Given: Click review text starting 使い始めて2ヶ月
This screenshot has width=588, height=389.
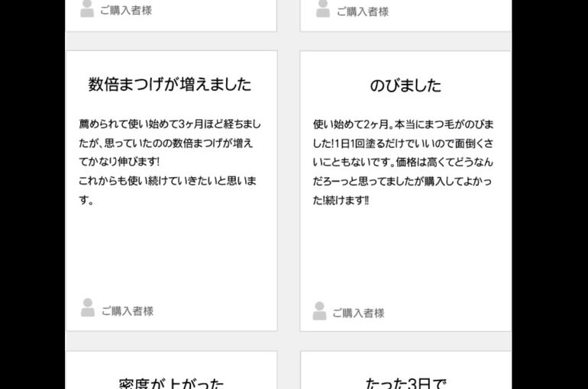Looking at the screenshot, I should point(403,162).
